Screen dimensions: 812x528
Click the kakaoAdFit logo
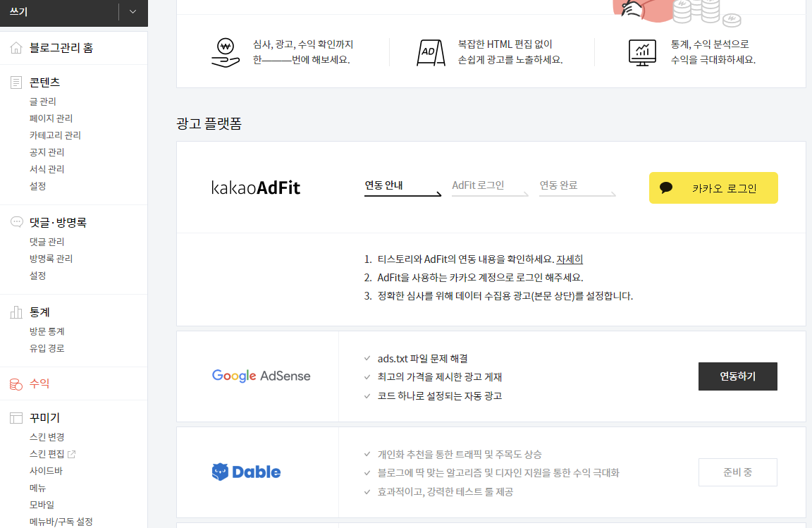(x=256, y=188)
